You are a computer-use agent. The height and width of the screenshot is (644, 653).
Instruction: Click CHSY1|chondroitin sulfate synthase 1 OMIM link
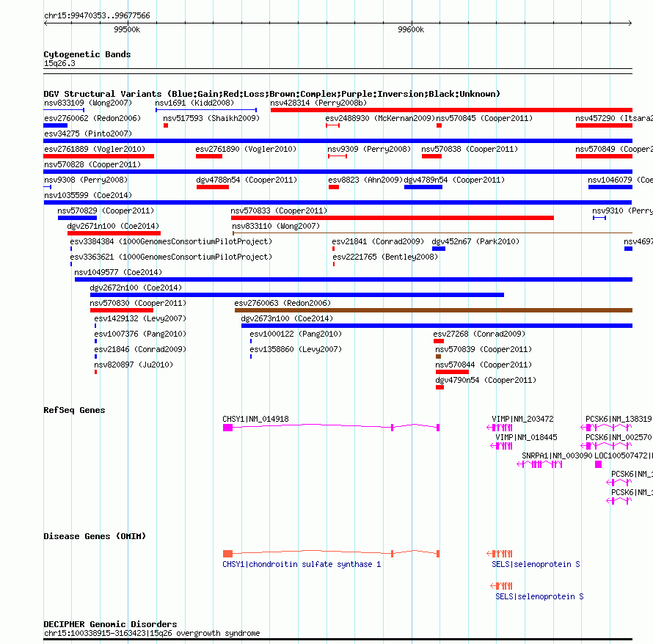302,564
